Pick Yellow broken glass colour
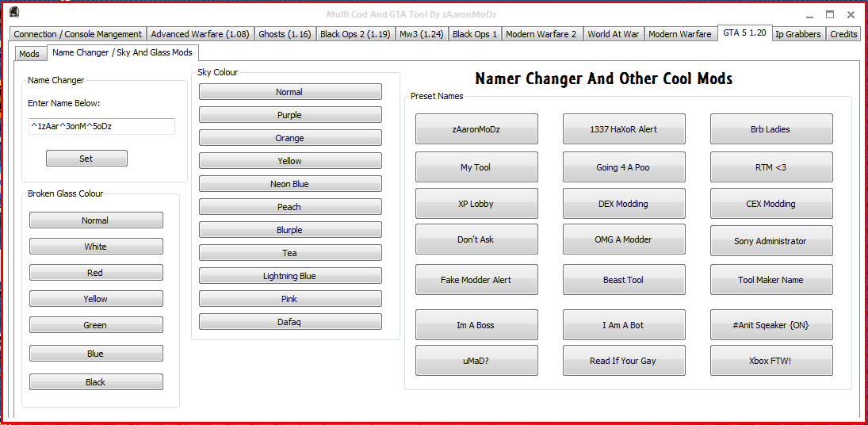This screenshot has width=868, height=425. click(x=96, y=299)
